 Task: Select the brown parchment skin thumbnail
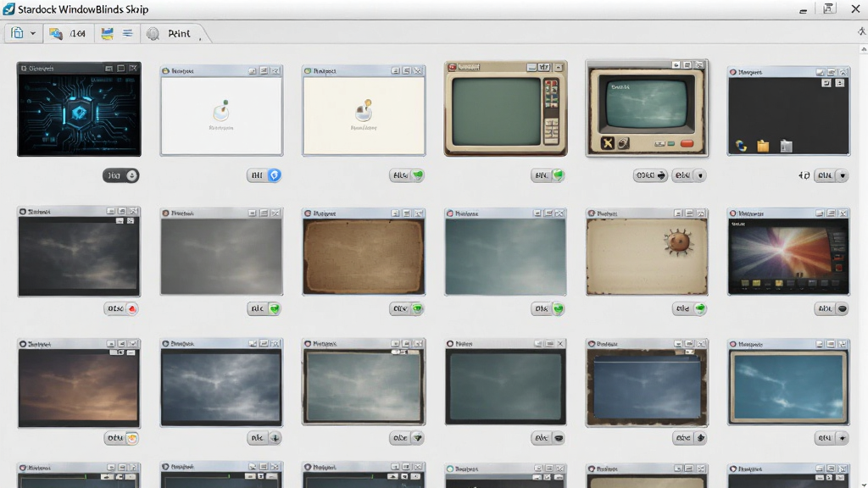364,252
